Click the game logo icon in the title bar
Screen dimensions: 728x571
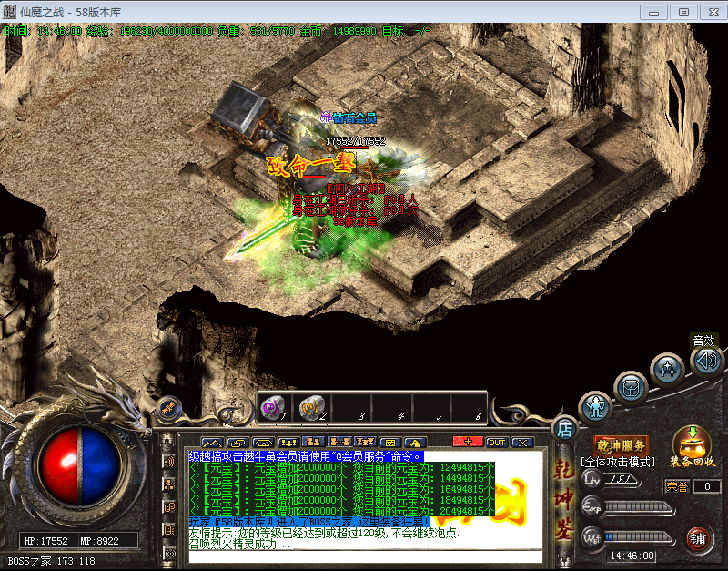click(9, 12)
